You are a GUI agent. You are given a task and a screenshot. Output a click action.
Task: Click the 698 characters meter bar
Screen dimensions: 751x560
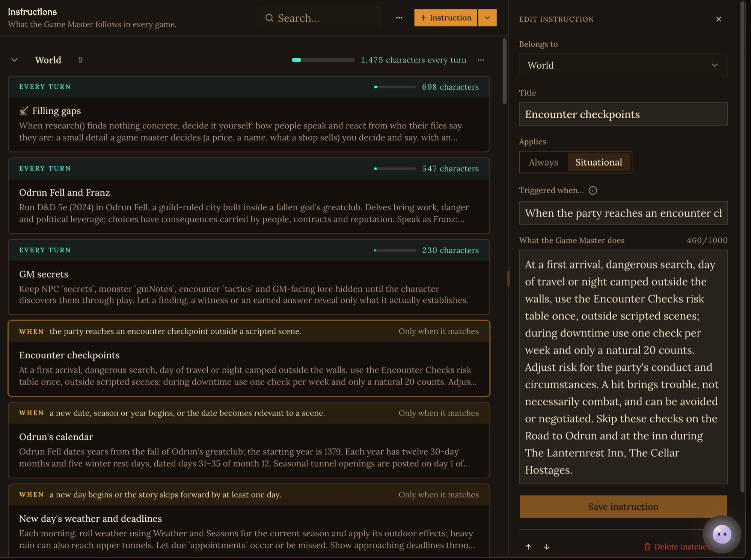coord(395,87)
